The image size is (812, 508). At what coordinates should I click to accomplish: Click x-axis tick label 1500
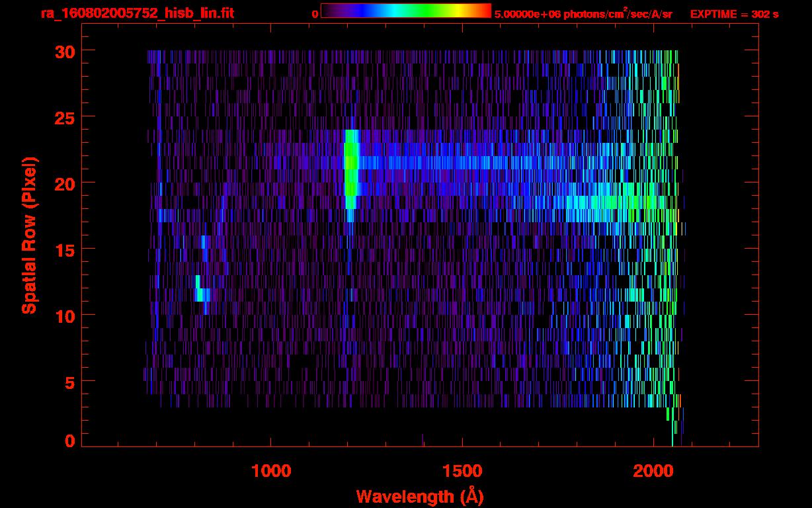click(x=462, y=471)
